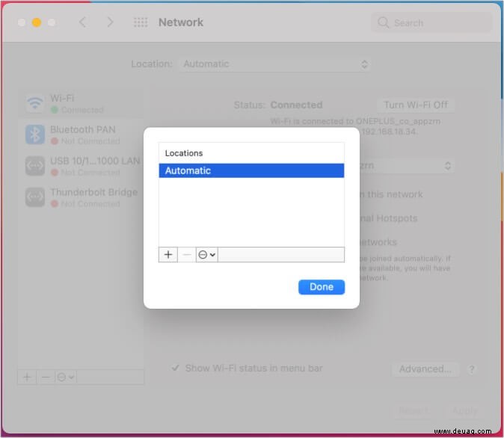
Task: Click the USB LAN ethernet icon
Action: tap(34, 166)
